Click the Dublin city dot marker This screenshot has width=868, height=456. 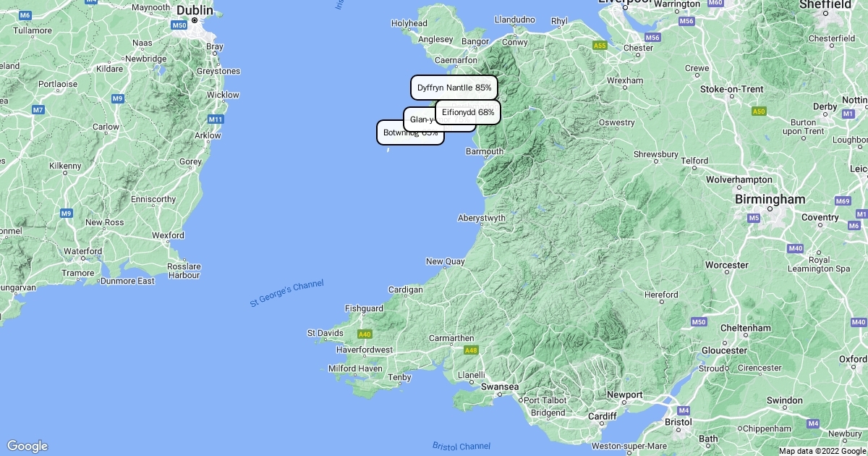point(195,20)
